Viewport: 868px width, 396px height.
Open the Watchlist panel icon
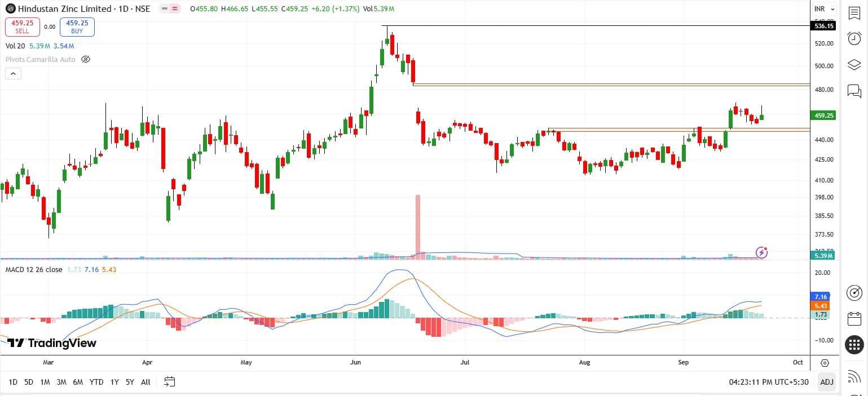pyautogui.click(x=854, y=13)
